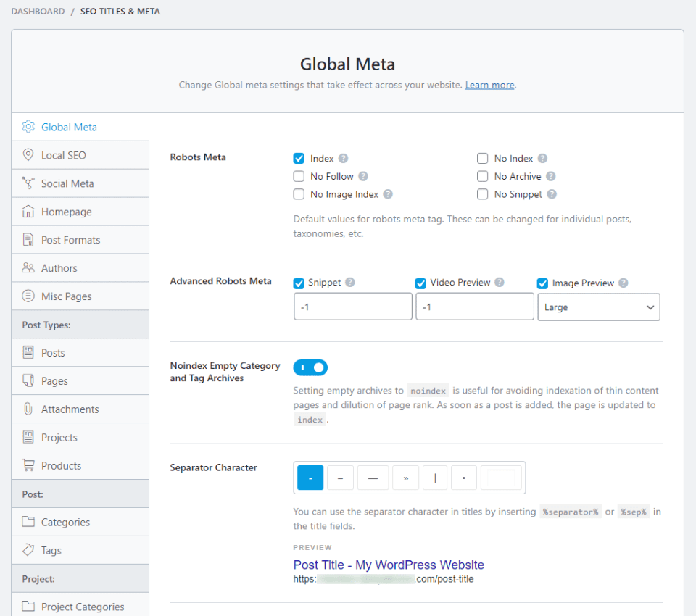Open Attachments settings via the paperclip icon
Screen dimensions: 696x616
(x=28, y=409)
